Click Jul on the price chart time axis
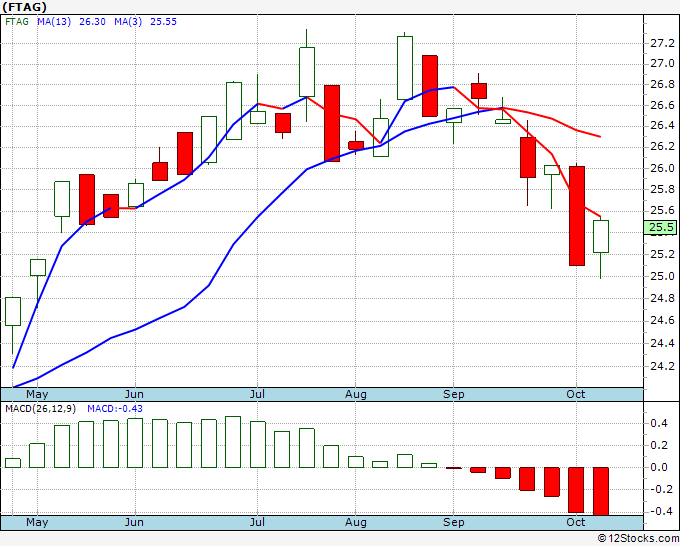This screenshot has height=546, width=680. [257, 394]
